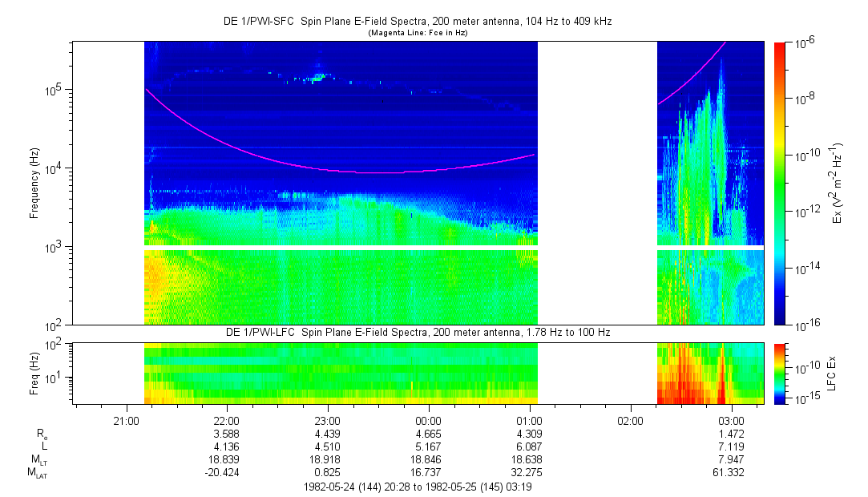868x497 pixels.
Task: Select the L-shell value 4.136
Action: [227, 446]
